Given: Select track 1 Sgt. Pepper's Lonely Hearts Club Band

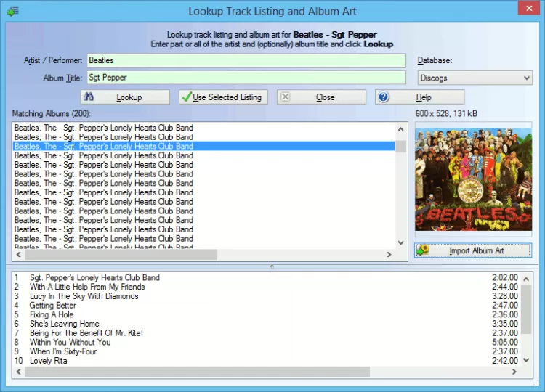Looking at the screenshot, I should pyautogui.click(x=267, y=278).
